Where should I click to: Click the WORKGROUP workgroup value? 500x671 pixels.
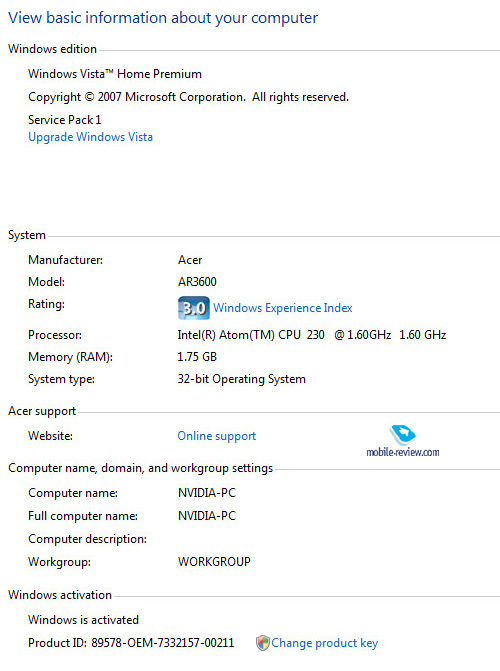214,561
